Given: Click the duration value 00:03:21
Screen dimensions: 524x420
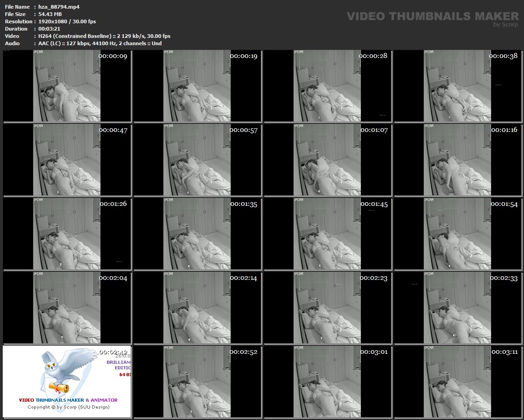Looking at the screenshot, I should tap(50, 29).
